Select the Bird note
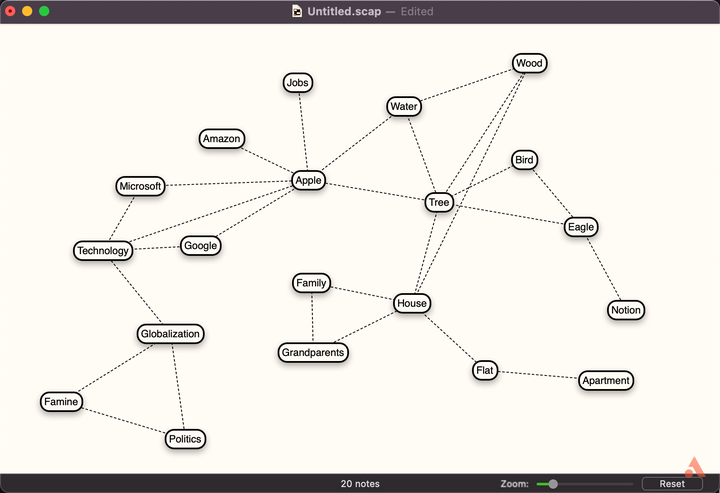Image resolution: width=720 pixels, height=493 pixels. coord(524,160)
